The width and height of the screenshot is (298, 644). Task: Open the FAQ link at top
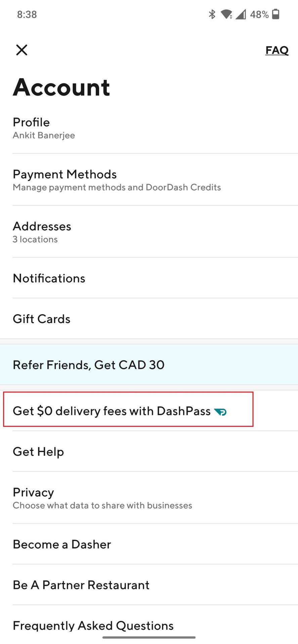point(277,50)
